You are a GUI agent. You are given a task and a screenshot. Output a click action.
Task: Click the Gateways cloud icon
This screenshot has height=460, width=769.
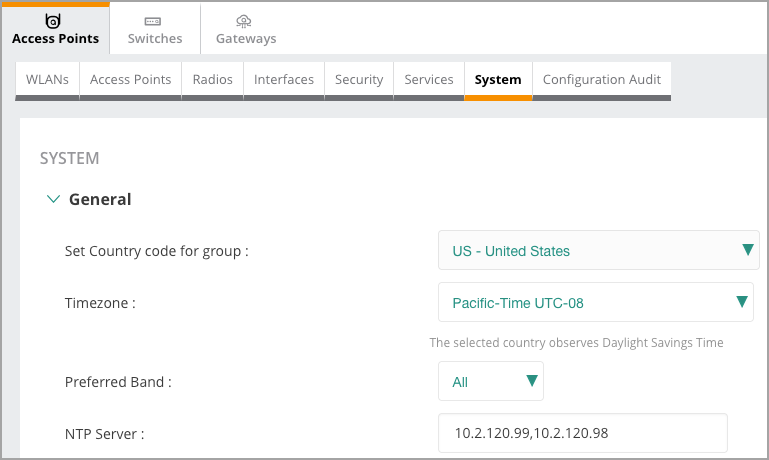[245, 20]
